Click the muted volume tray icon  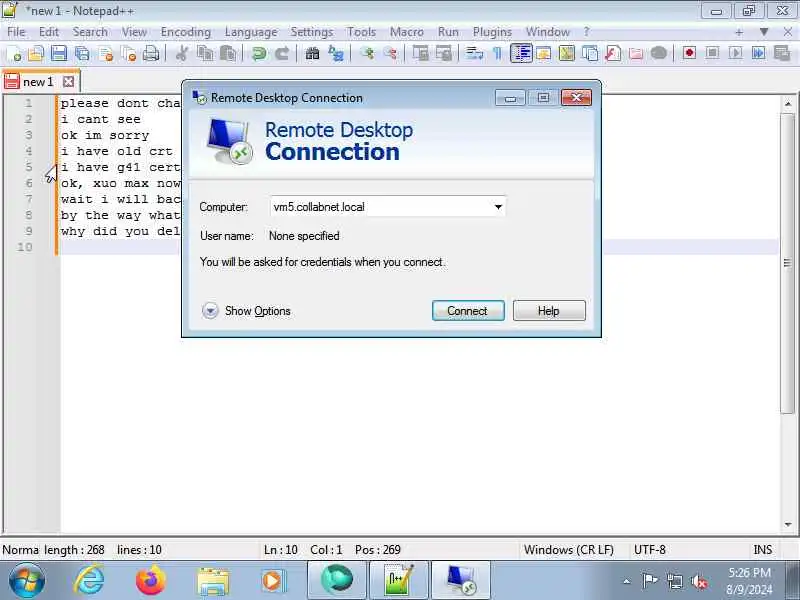tap(699, 581)
